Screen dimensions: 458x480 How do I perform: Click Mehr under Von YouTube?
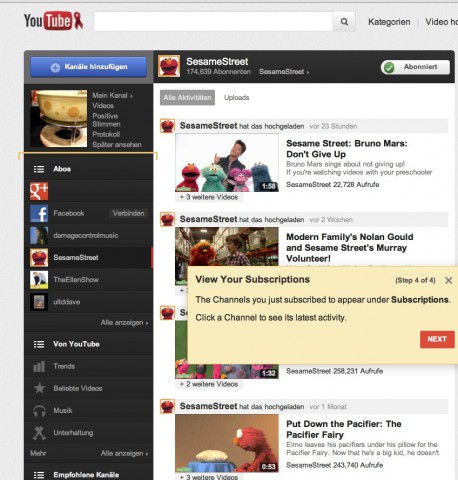point(38,453)
